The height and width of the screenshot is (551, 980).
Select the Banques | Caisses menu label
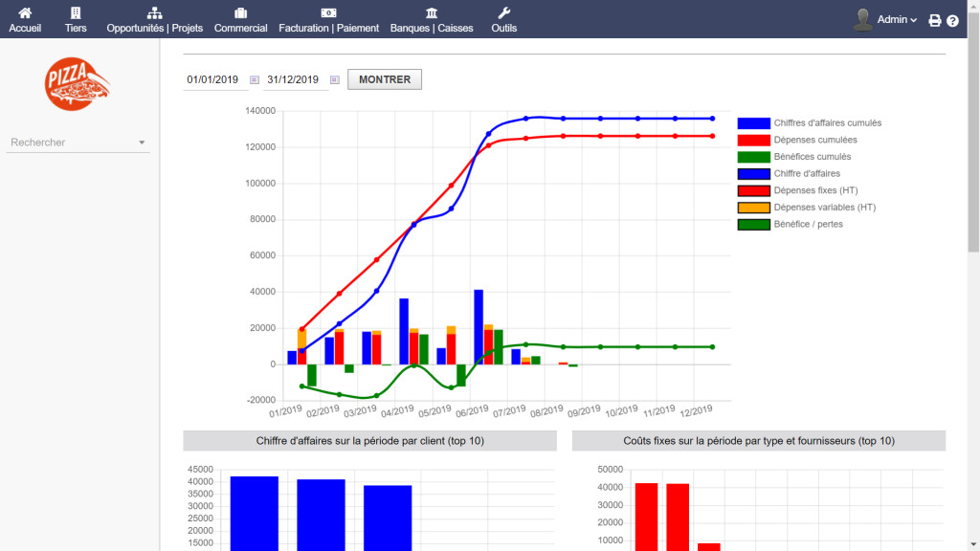click(x=432, y=28)
